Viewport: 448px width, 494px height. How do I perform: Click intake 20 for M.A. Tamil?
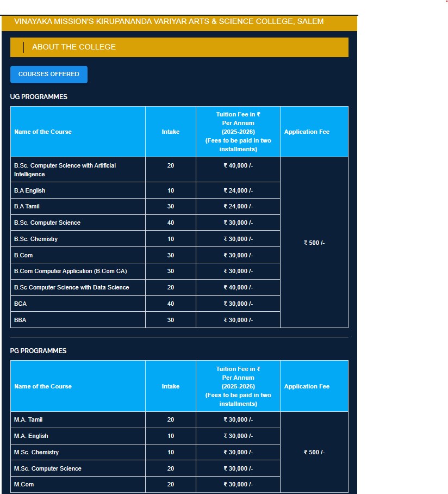click(x=171, y=419)
